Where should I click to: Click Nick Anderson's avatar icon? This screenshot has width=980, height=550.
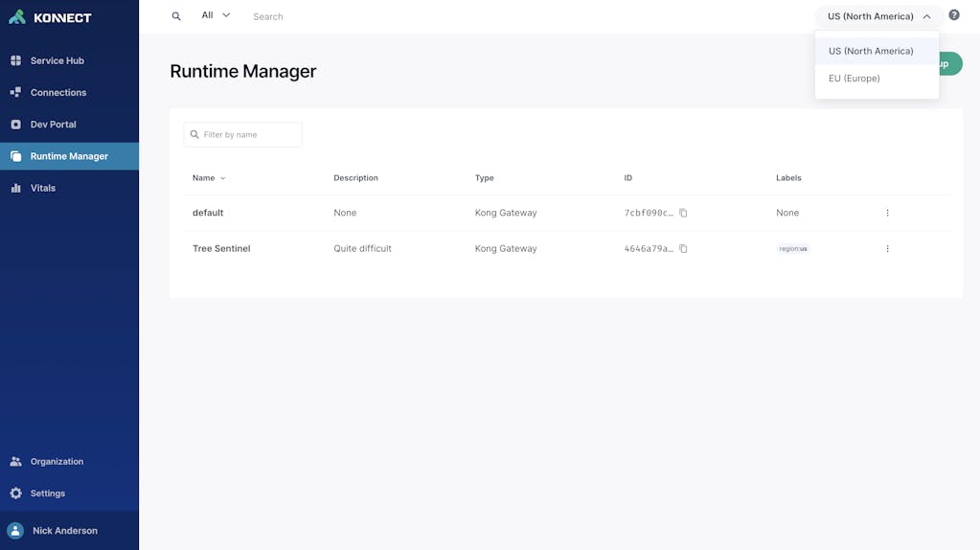[x=15, y=531]
